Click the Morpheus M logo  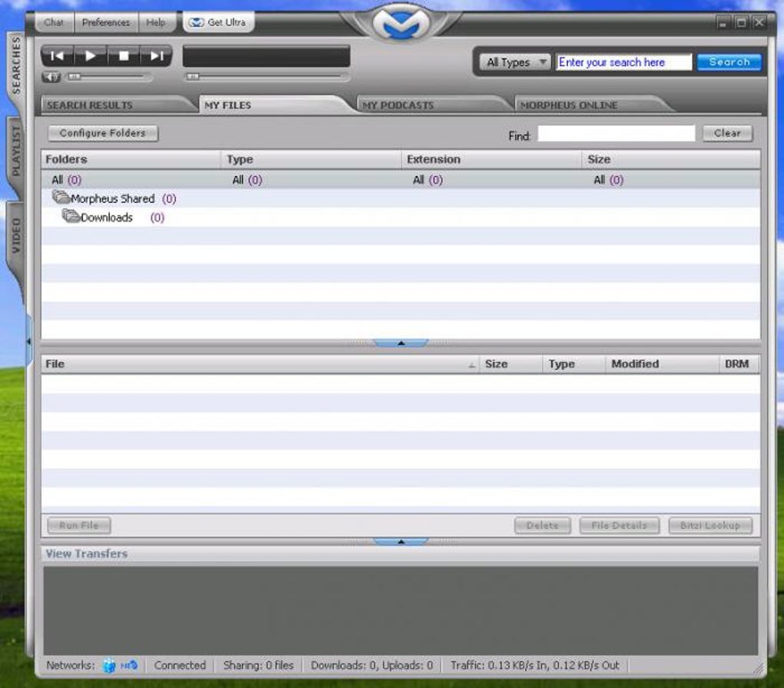pos(401,22)
